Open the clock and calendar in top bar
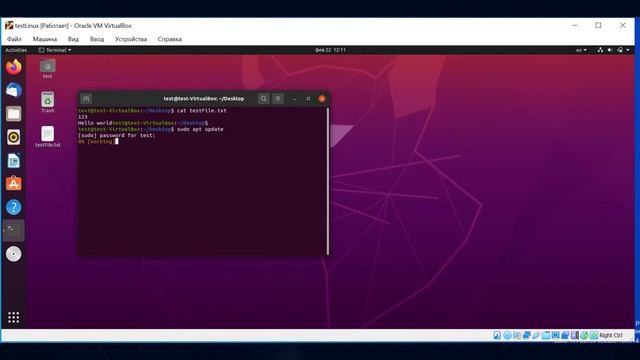Screen dimensions: 640x360 tap(331, 50)
